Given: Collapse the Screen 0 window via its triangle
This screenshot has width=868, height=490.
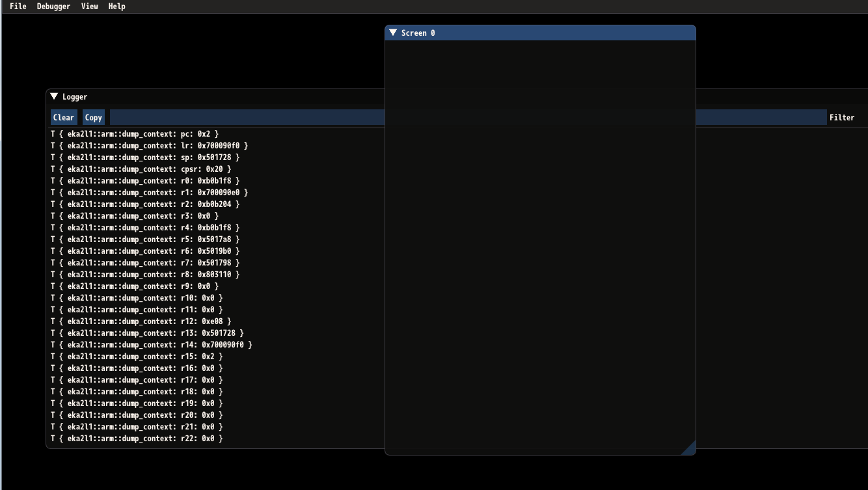Looking at the screenshot, I should pyautogui.click(x=392, y=33).
